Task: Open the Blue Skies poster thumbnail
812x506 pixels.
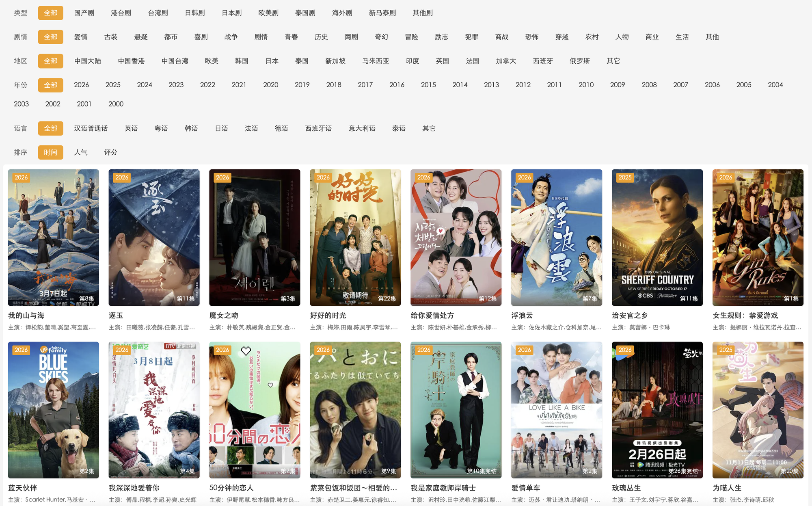Action: (53, 409)
